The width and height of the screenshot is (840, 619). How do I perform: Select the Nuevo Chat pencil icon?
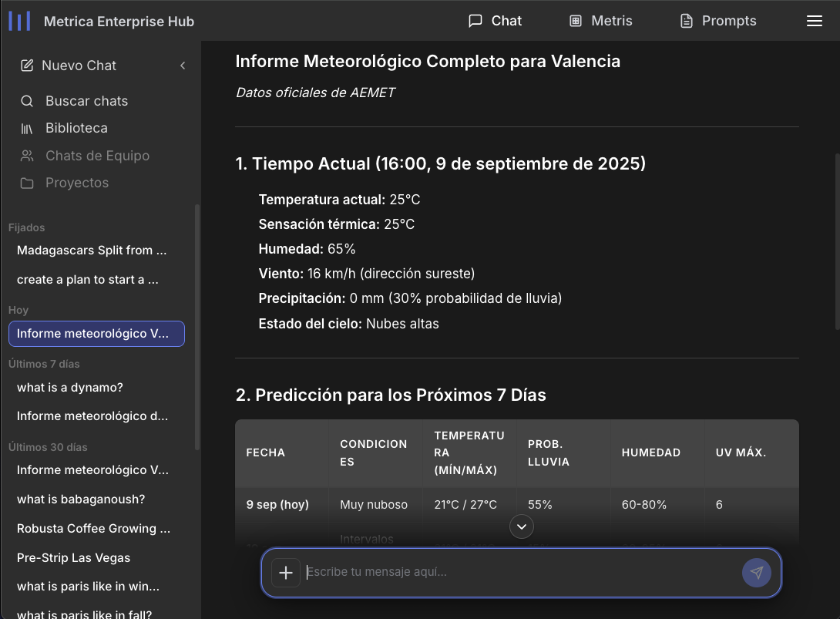click(26, 66)
